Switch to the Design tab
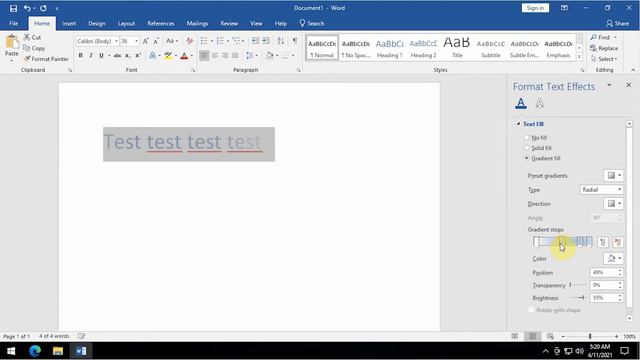 (97, 24)
